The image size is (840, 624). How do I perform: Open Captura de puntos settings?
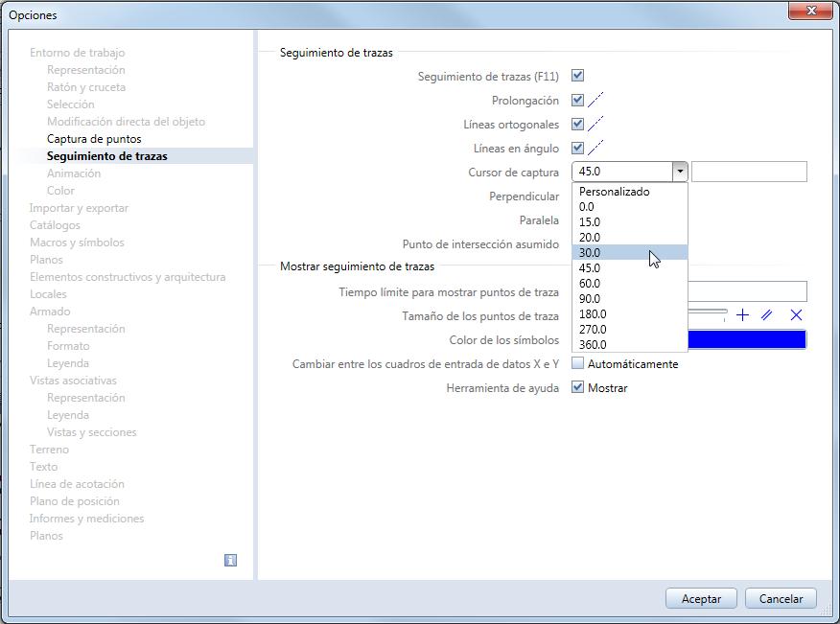click(x=94, y=139)
